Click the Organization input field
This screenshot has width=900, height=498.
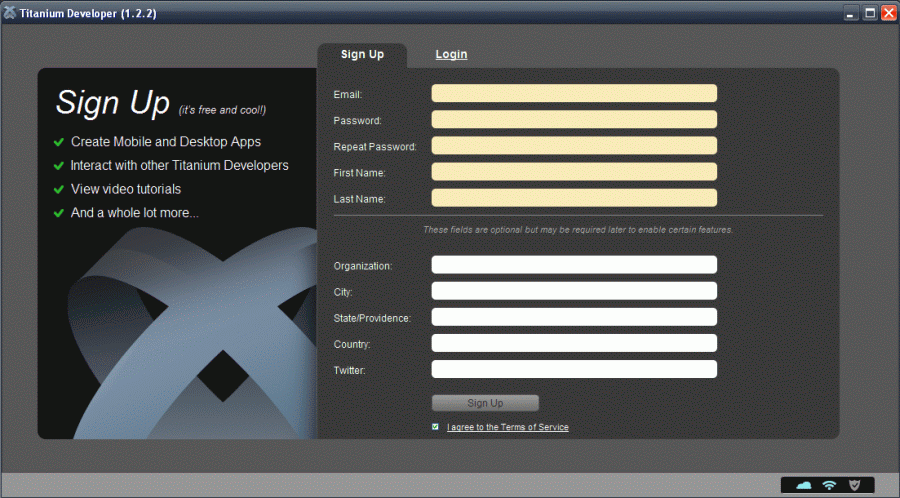(574, 265)
